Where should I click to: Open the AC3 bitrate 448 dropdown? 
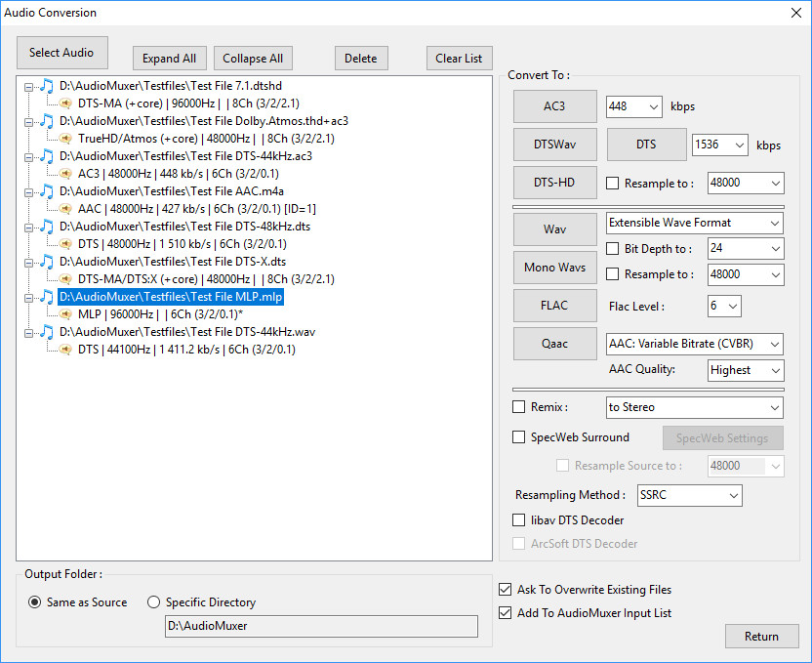click(633, 106)
